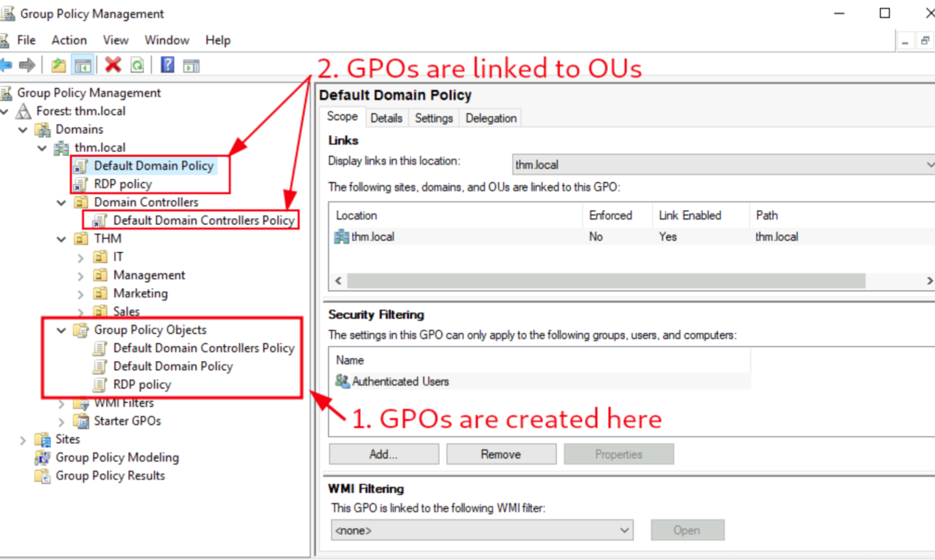This screenshot has width=935, height=560.
Task: Open the File menu
Action: click(26, 40)
